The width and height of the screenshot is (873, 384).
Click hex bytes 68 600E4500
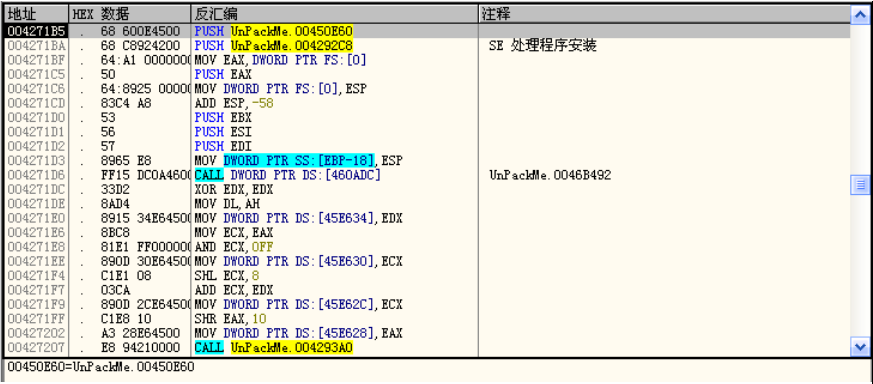click(x=140, y=31)
